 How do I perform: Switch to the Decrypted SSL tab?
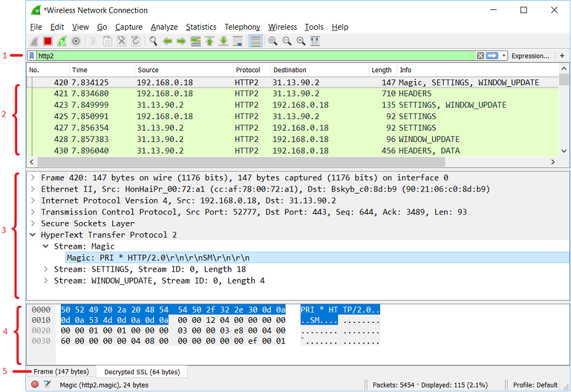click(142, 372)
